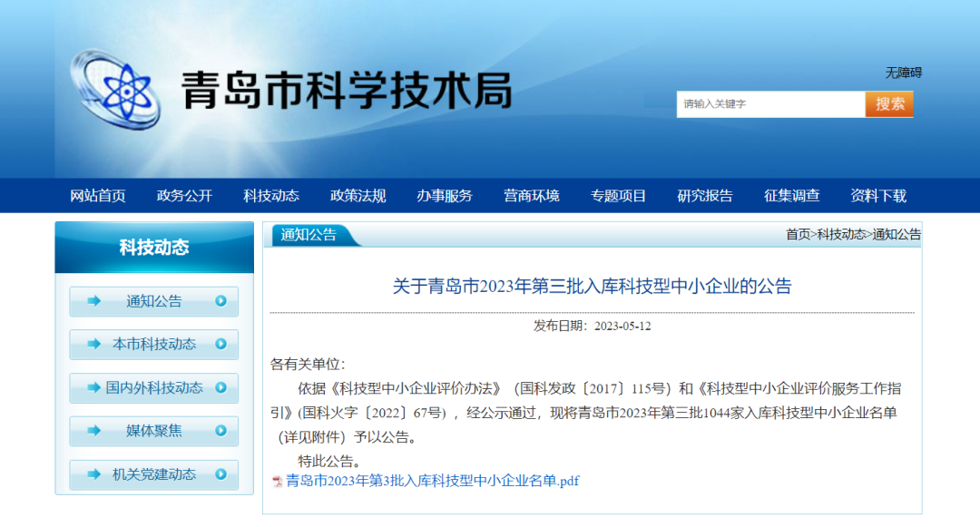This screenshot has height=527, width=980.
Task: Click circle chevron icon on 媒体聚焦 row
Action: [220, 431]
